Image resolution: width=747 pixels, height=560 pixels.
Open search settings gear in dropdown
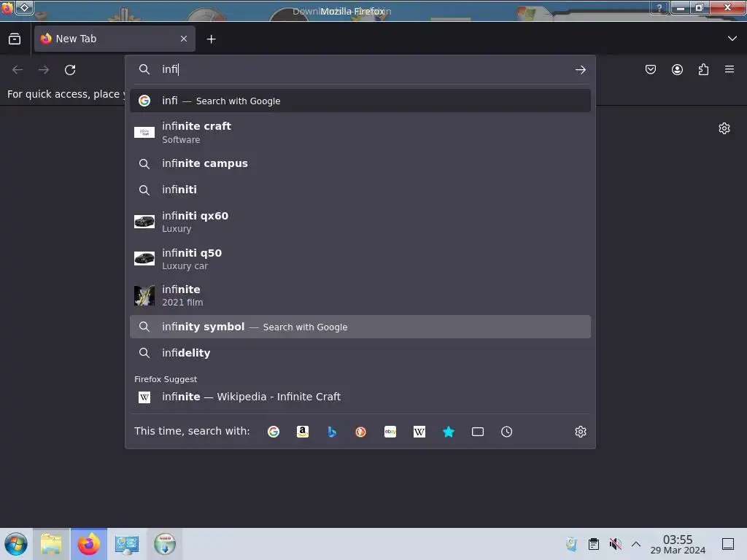580,432
